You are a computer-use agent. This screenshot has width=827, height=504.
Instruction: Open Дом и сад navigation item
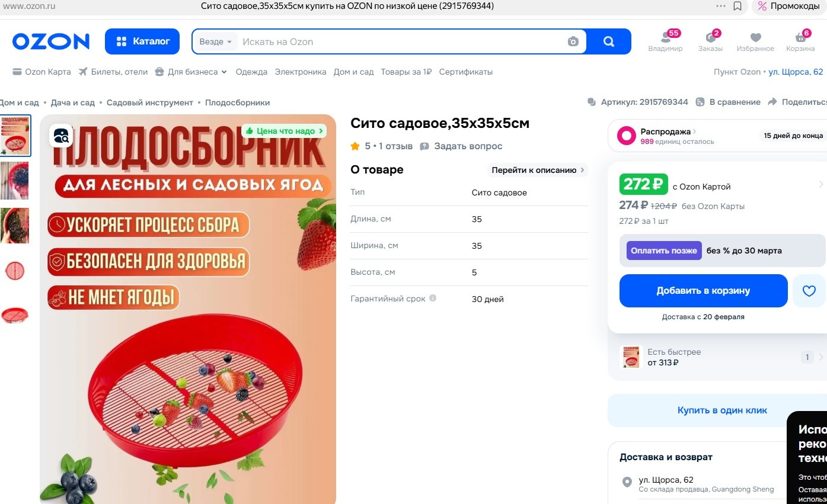[x=353, y=72]
